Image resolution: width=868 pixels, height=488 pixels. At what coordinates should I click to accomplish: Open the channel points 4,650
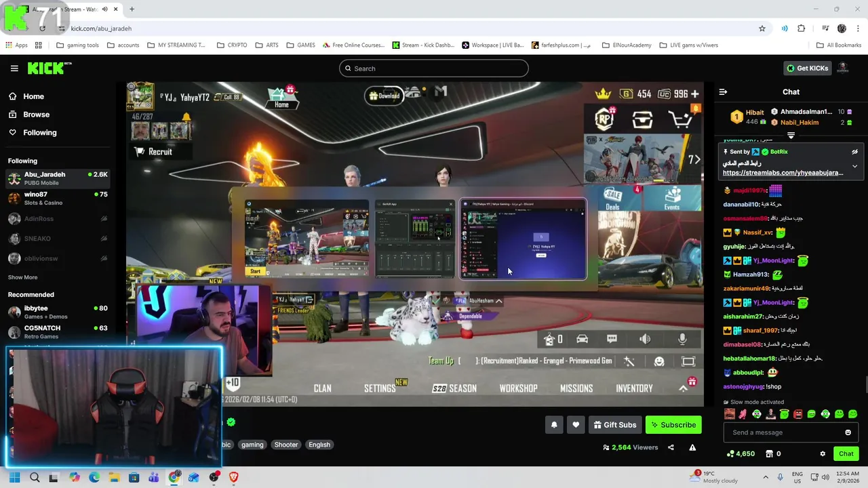[741, 454]
